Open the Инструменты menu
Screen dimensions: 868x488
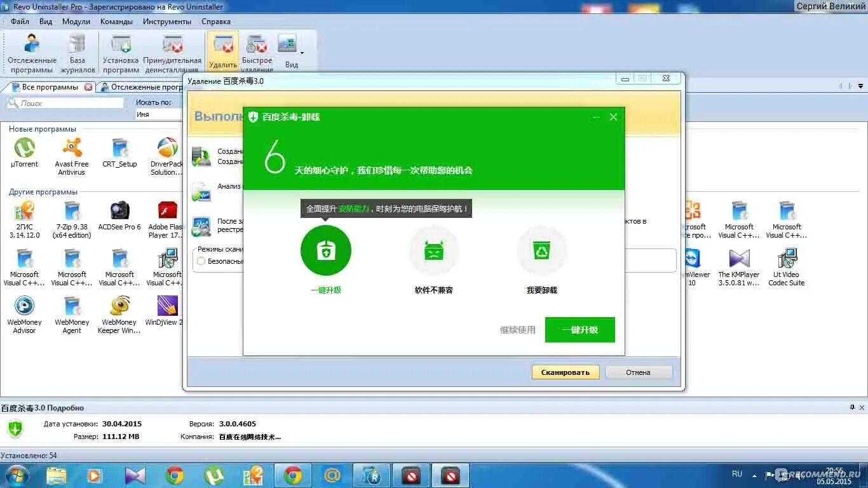tap(167, 21)
